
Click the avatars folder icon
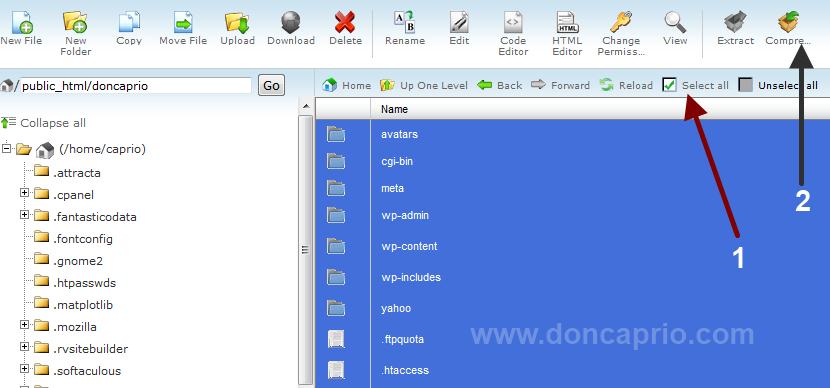click(336, 134)
